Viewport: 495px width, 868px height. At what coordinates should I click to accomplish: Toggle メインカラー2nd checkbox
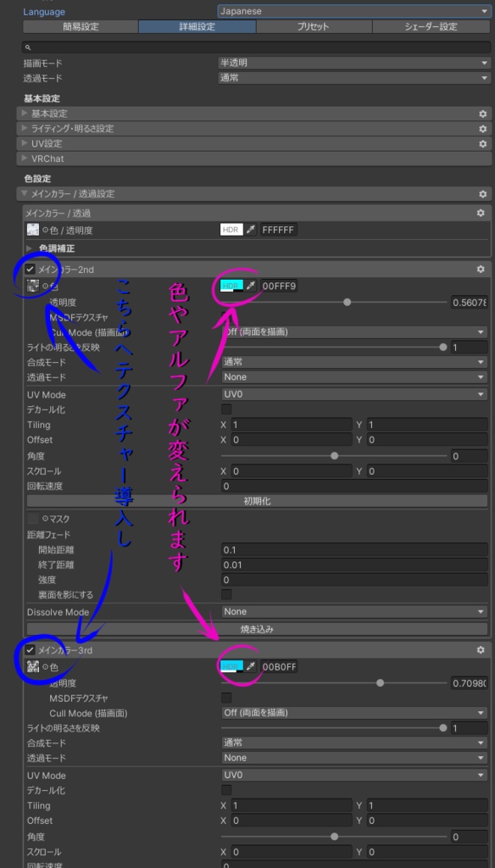coord(31,270)
